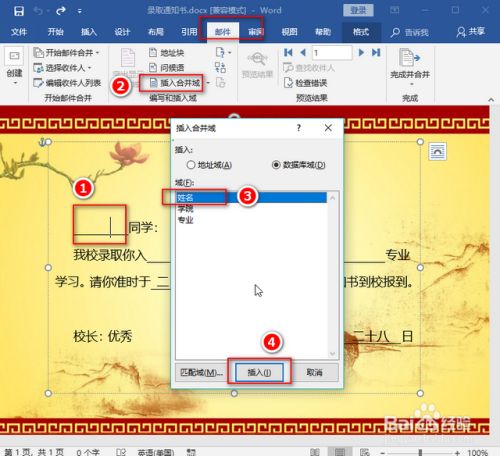Screen dimensions: 500x456
Task: Click the 100% zoom level
Action: [477, 452]
